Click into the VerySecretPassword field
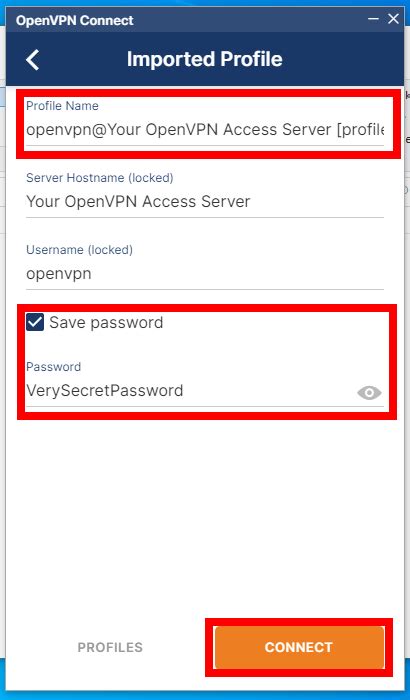This screenshot has height=700, width=410. pos(190,391)
